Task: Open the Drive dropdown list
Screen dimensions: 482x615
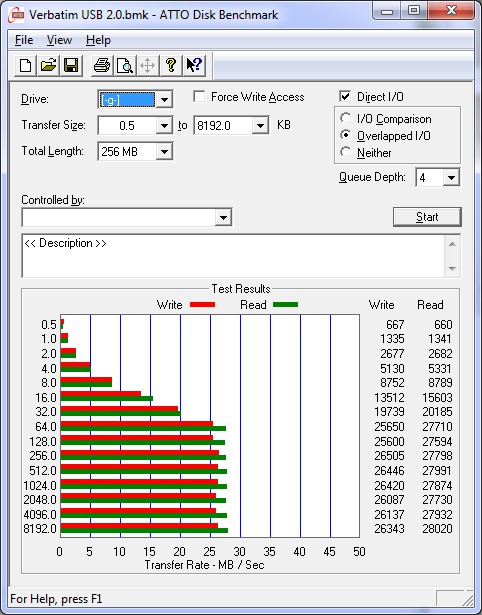Action: pos(164,100)
